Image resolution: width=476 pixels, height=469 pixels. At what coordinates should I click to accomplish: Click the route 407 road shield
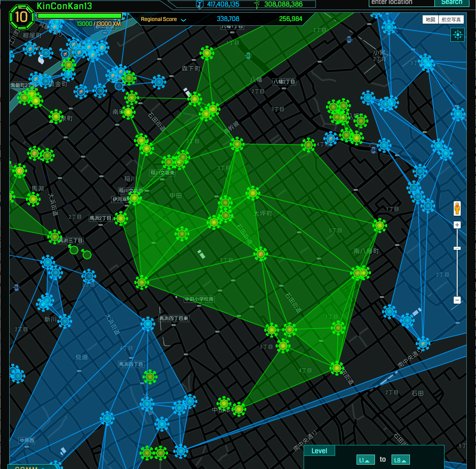(x=349, y=39)
